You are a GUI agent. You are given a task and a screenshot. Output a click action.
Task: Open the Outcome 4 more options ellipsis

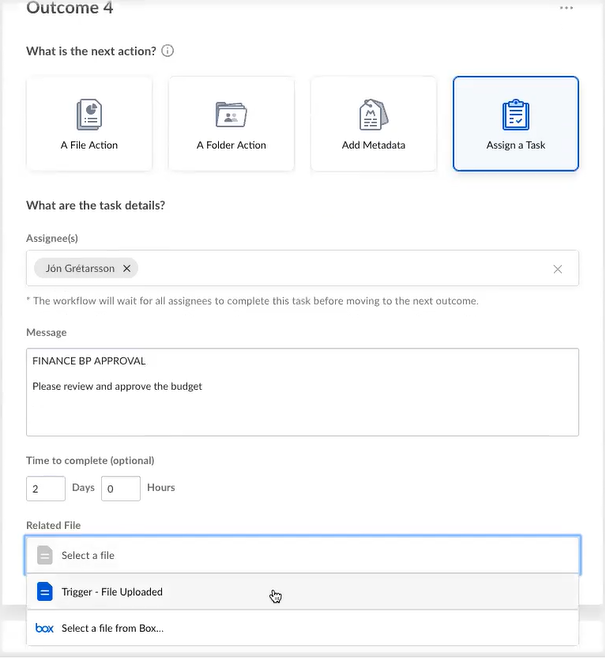[x=567, y=9]
